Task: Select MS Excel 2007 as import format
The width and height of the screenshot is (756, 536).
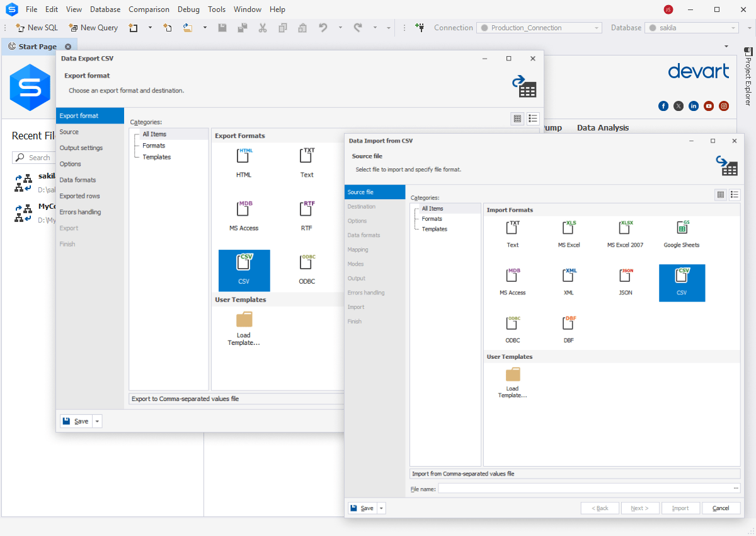Action: coord(625,231)
